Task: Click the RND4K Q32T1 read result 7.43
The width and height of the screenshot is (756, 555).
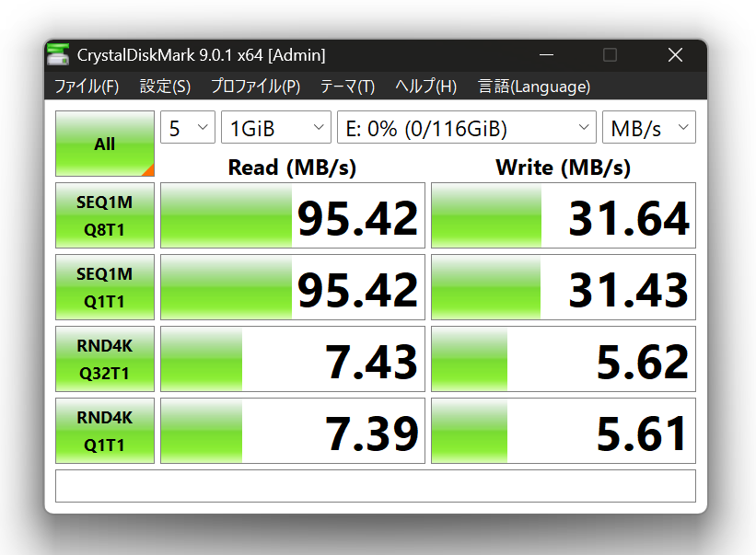Action: click(293, 359)
